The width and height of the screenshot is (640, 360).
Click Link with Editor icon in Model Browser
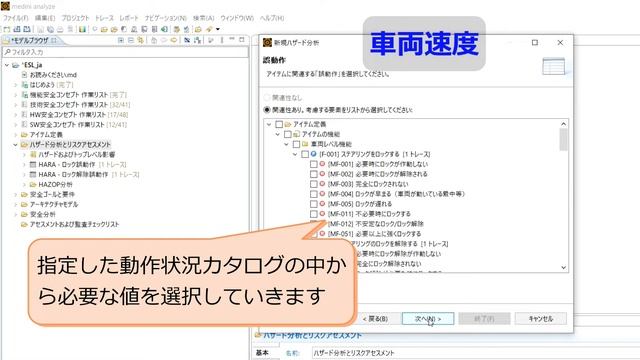(x=140, y=40)
